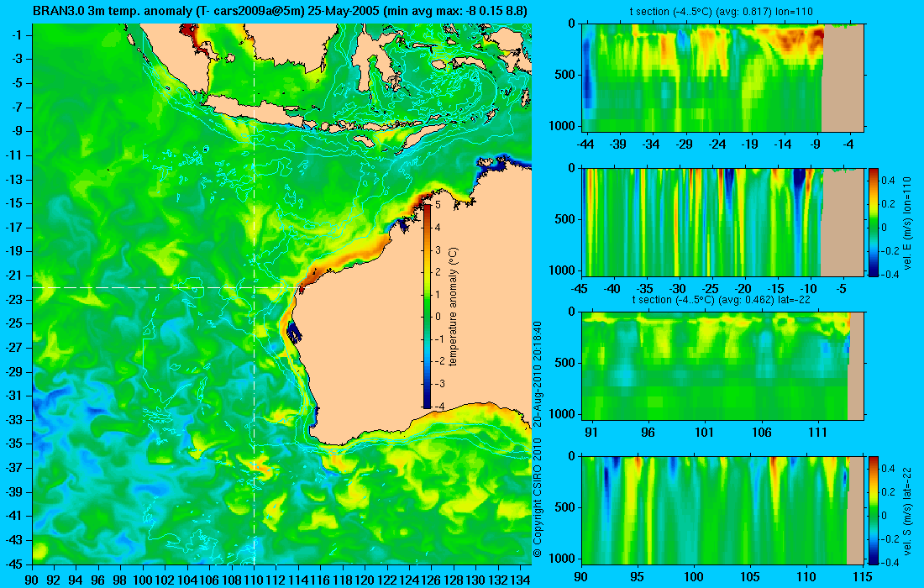Click the 100 x-axis label of the bottom section
Screen dimensions: 924x588
[x=694, y=577]
